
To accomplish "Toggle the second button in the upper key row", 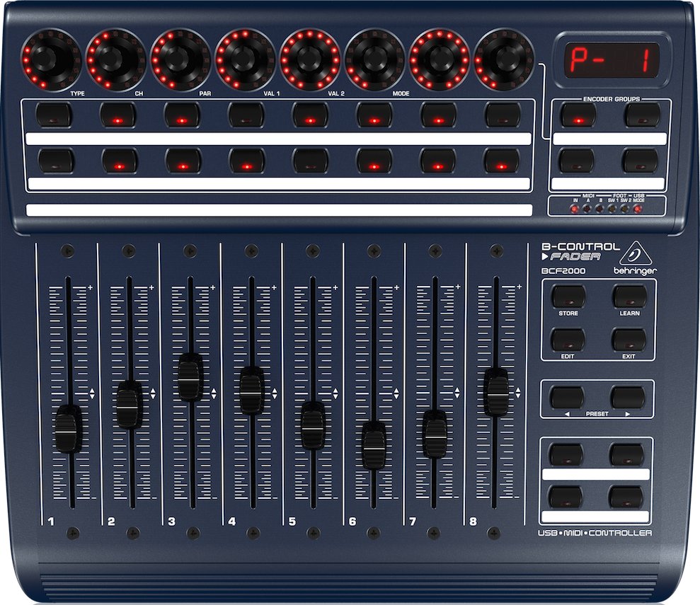I will click(118, 115).
